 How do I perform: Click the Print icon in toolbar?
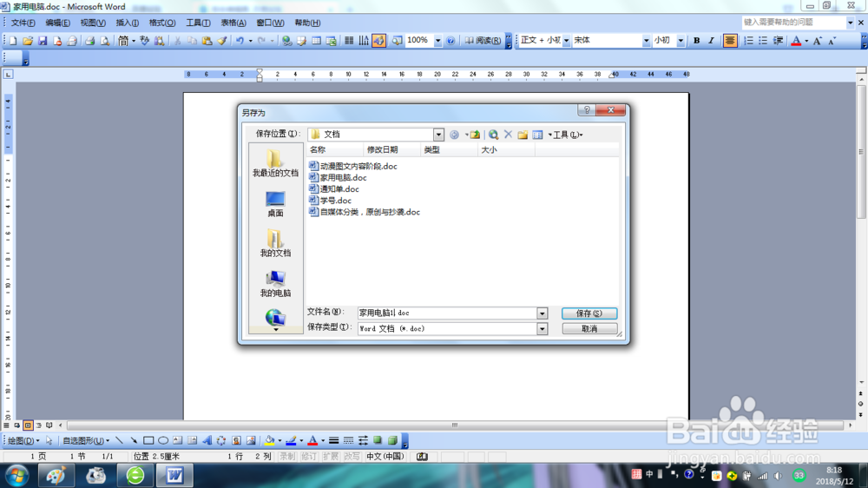pos(89,41)
